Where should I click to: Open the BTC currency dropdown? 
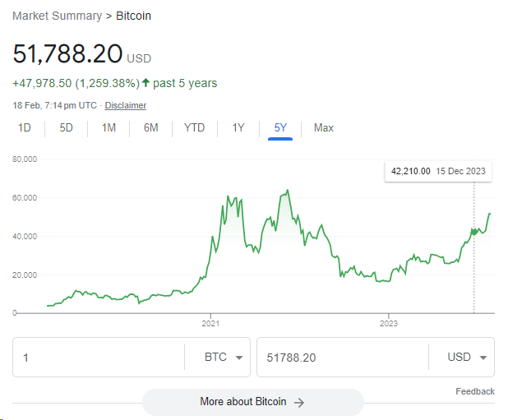(224, 358)
